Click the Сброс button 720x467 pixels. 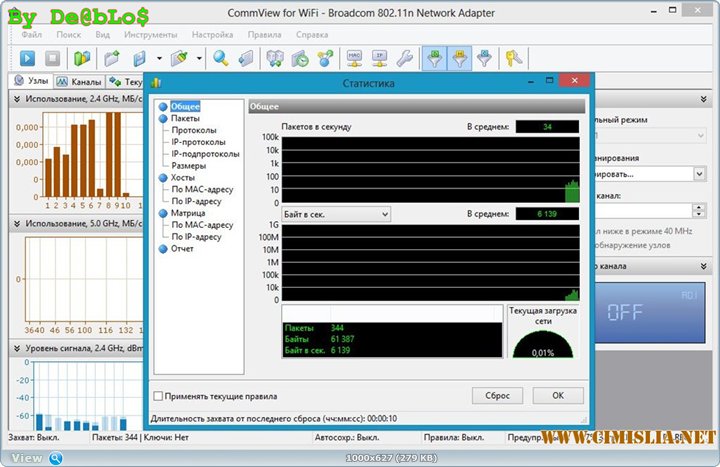(497, 395)
